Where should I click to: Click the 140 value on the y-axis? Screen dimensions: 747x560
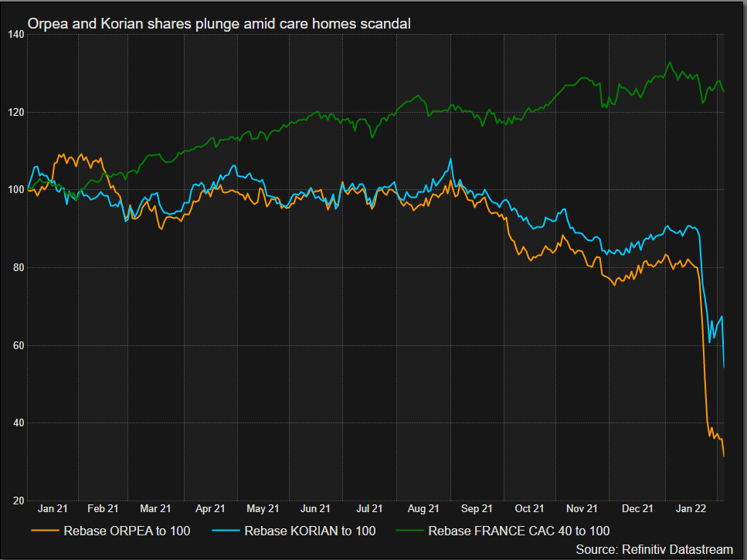click(17, 34)
